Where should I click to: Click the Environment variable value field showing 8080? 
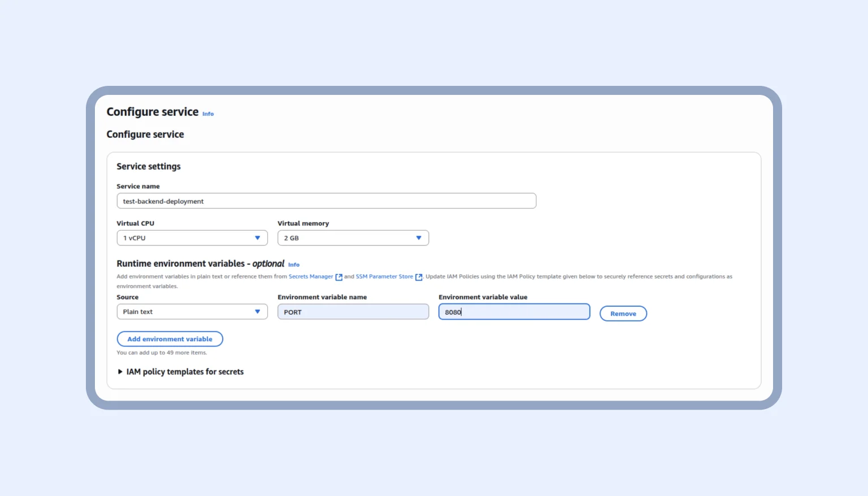pos(514,311)
